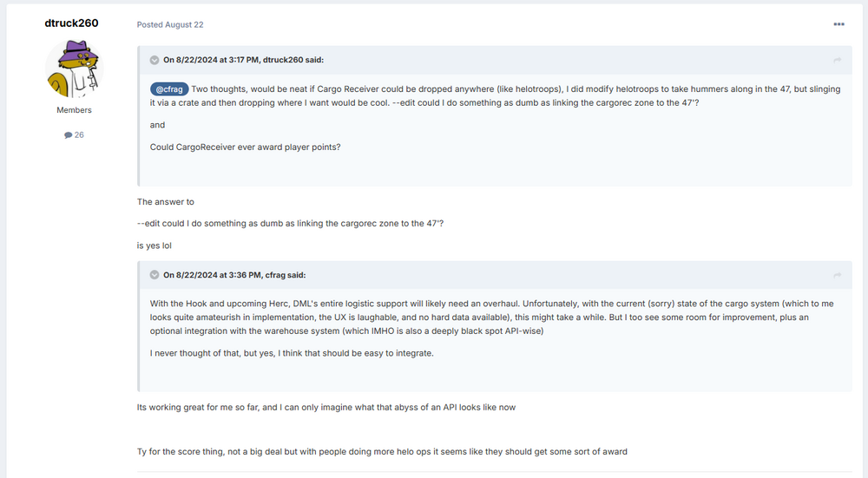Open the "On 8/22/2024 at 3:36 PM" quote header
868x478 pixels.
[x=234, y=275]
